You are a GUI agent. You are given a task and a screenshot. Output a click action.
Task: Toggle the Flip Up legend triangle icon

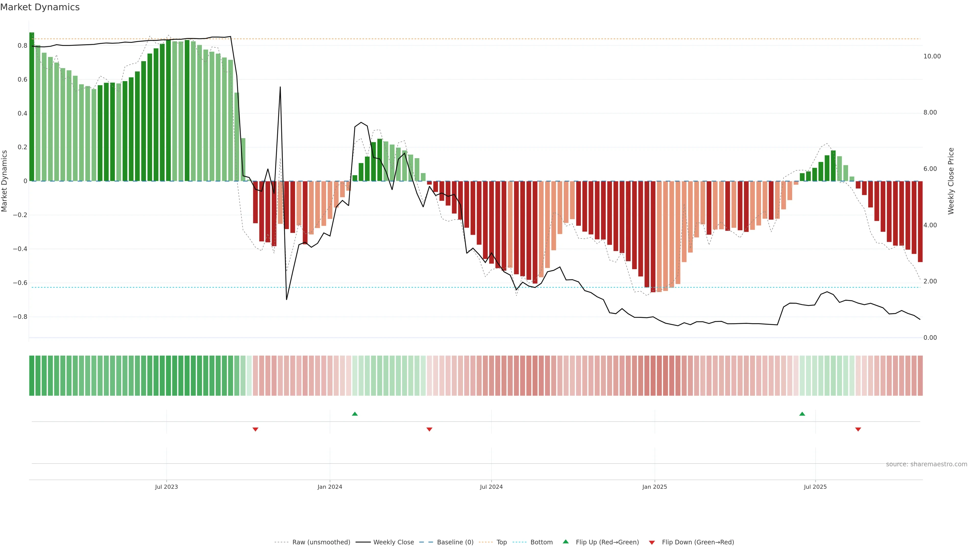click(566, 542)
